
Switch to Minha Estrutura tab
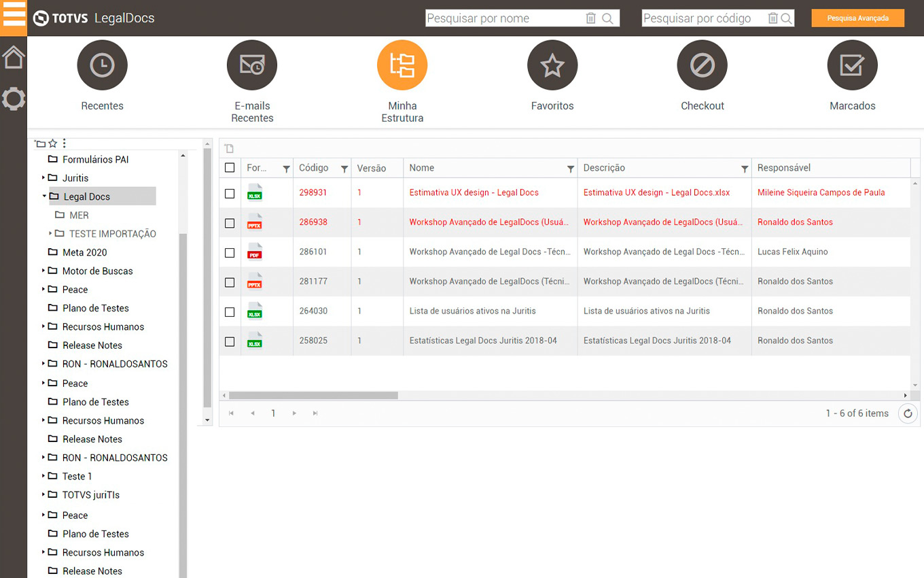[x=402, y=65]
